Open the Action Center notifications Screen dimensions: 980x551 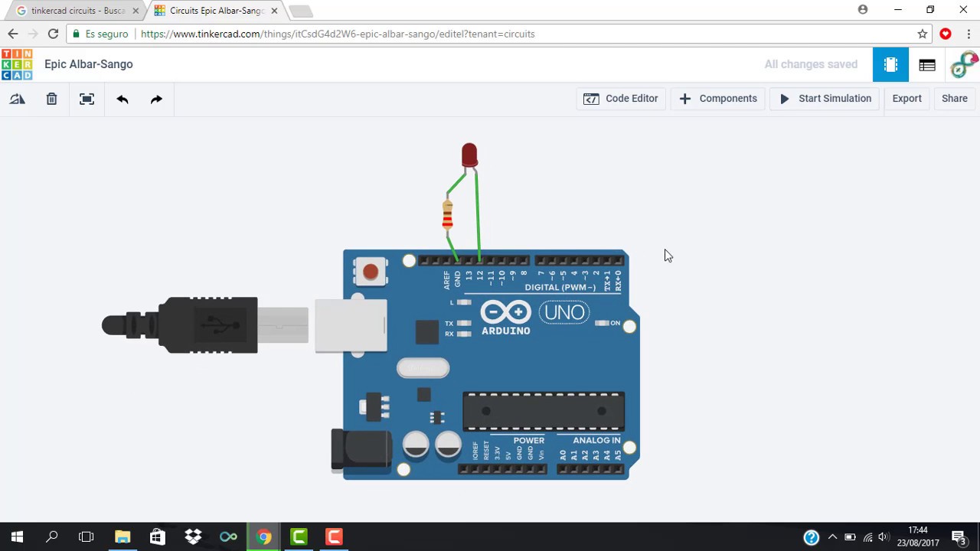point(959,537)
